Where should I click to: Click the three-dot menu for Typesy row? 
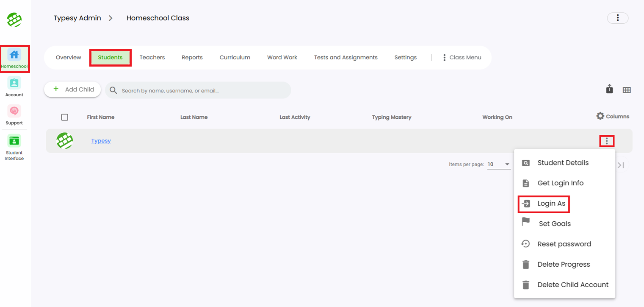pos(607,141)
